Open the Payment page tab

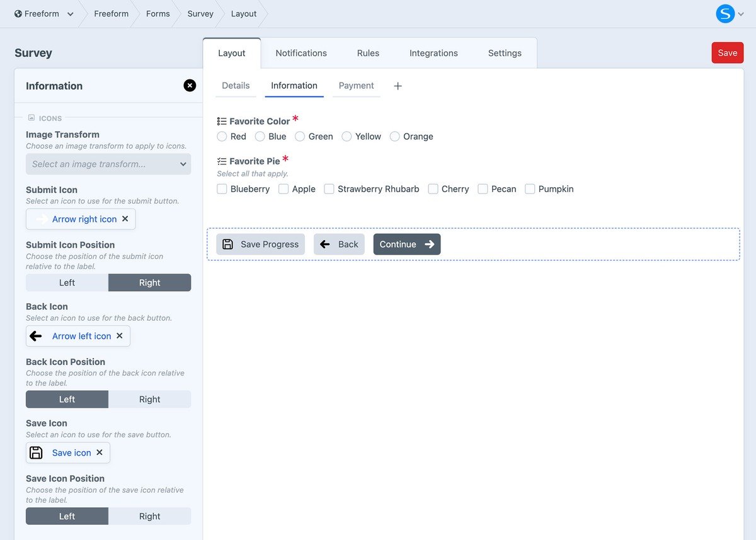(x=357, y=86)
